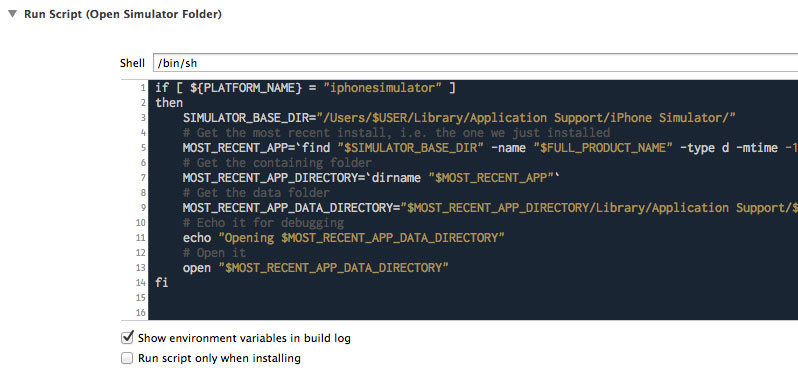Click the Shell path input field
The height and width of the screenshot is (376, 798).
tap(475, 63)
